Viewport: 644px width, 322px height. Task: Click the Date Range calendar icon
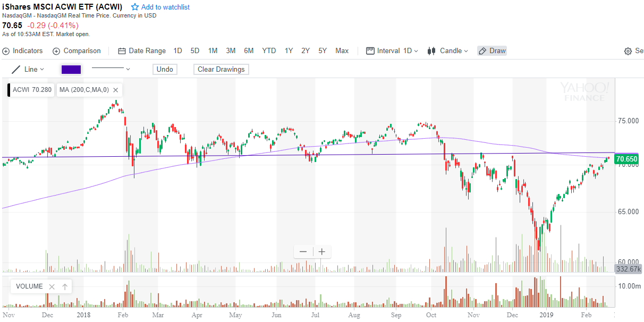tap(122, 51)
